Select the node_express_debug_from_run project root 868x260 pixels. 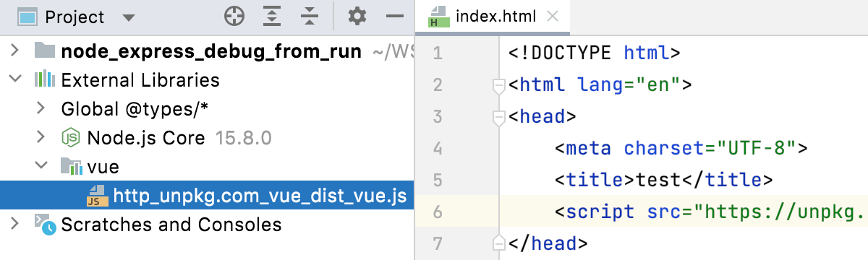click(211, 51)
